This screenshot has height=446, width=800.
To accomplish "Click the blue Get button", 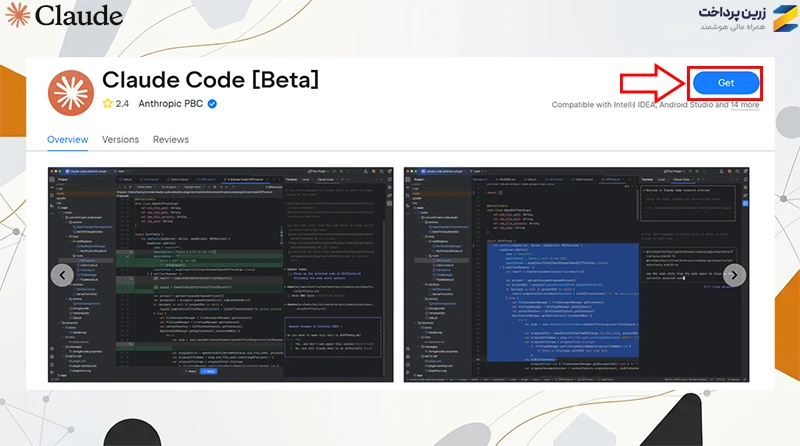I will click(x=726, y=83).
